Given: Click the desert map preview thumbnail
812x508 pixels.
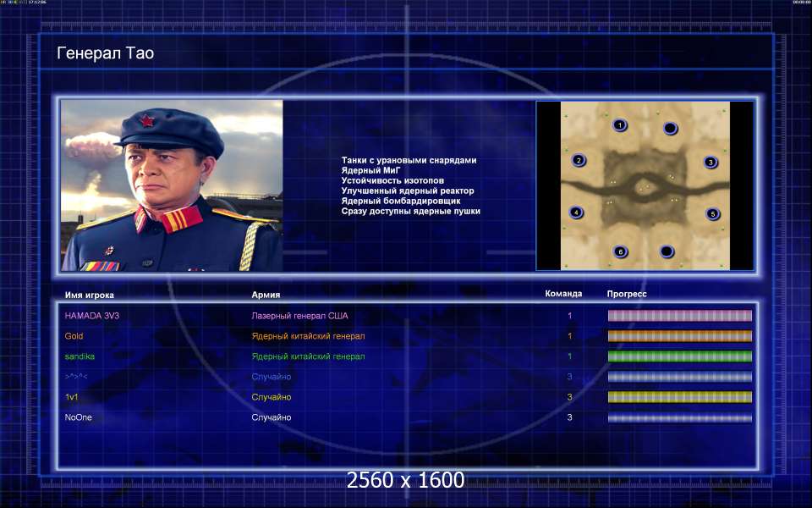Looking at the screenshot, I should (645, 185).
